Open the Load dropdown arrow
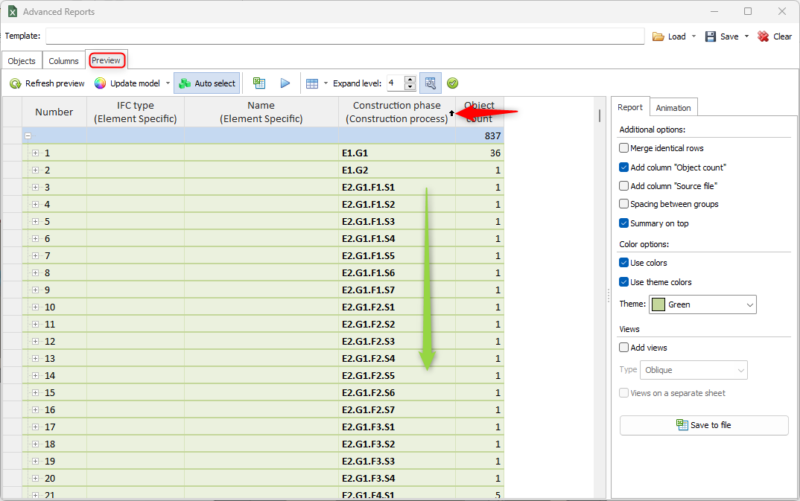The image size is (800, 501). (x=693, y=36)
